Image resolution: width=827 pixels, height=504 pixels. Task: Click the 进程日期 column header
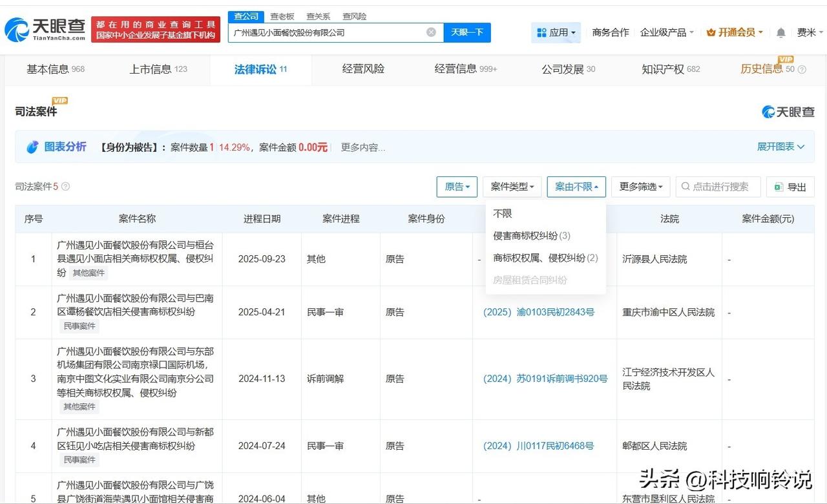coord(262,219)
